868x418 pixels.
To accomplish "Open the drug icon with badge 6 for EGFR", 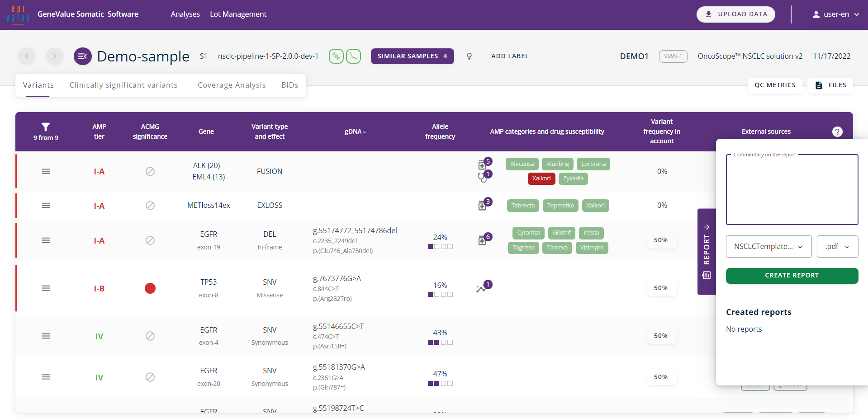I will point(483,240).
